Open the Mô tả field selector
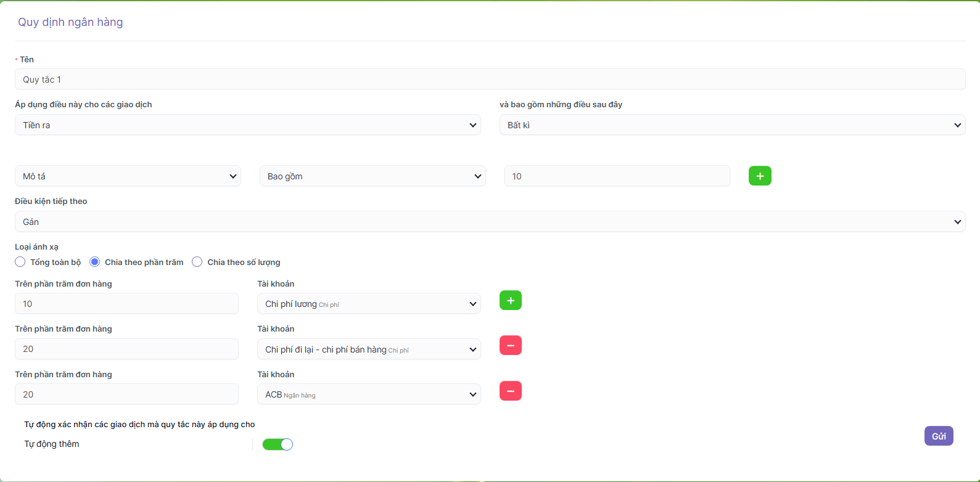 tap(128, 176)
